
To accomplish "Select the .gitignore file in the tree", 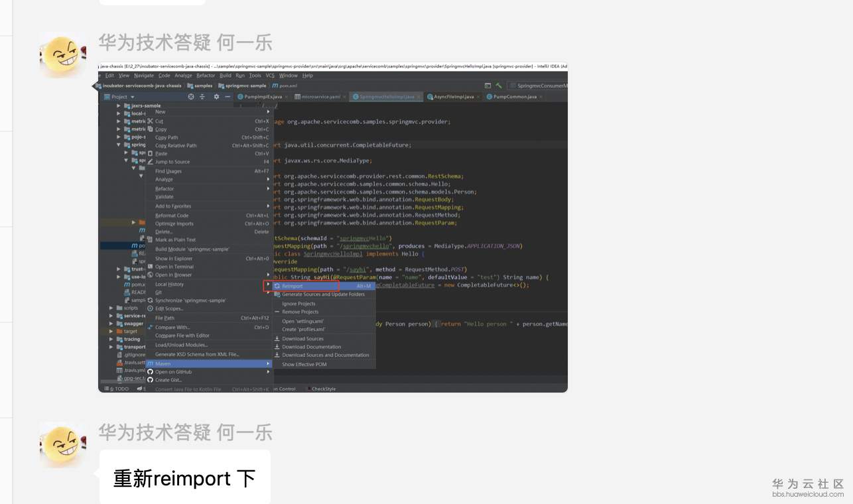I will tap(131, 355).
